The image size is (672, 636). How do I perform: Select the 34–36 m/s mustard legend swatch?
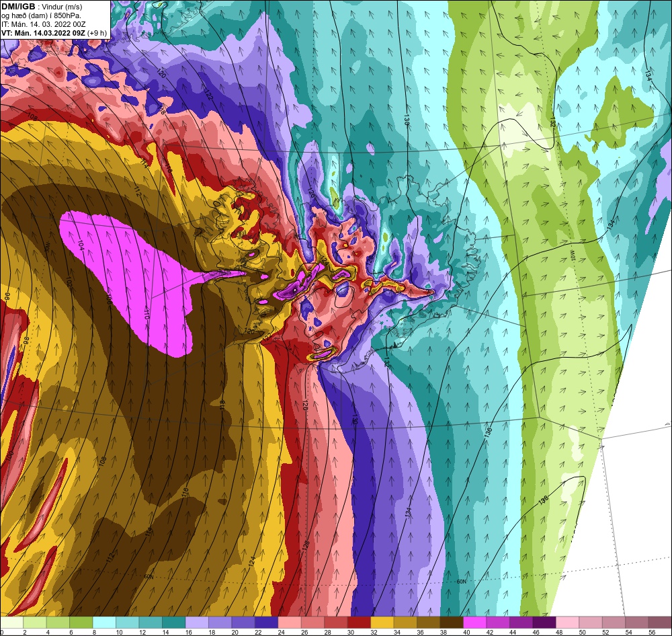[x=405, y=623]
